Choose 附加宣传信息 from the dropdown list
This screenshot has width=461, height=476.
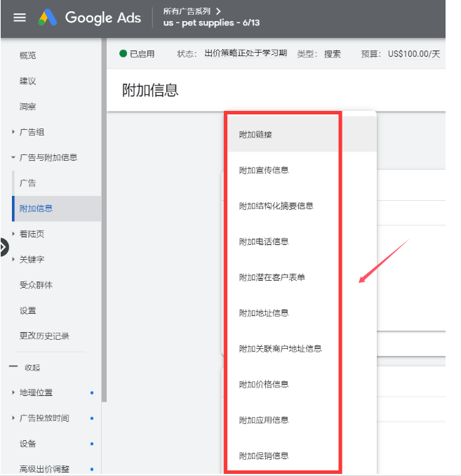[264, 170]
